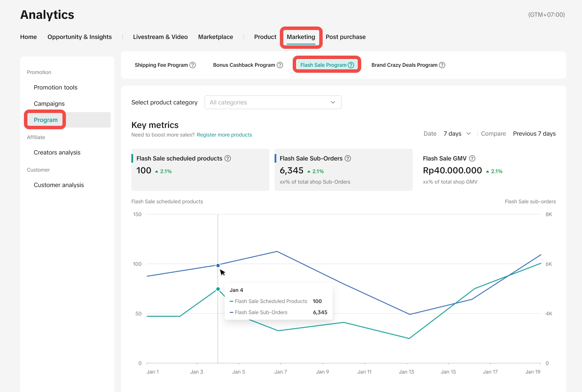Open Creators analysis in the sidebar
The image size is (582, 392).
click(x=57, y=152)
